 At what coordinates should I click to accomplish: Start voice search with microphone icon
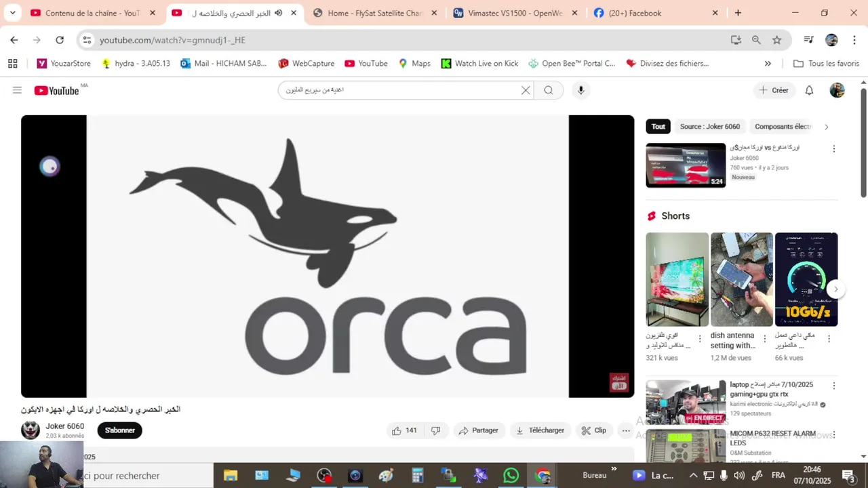click(x=580, y=90)
